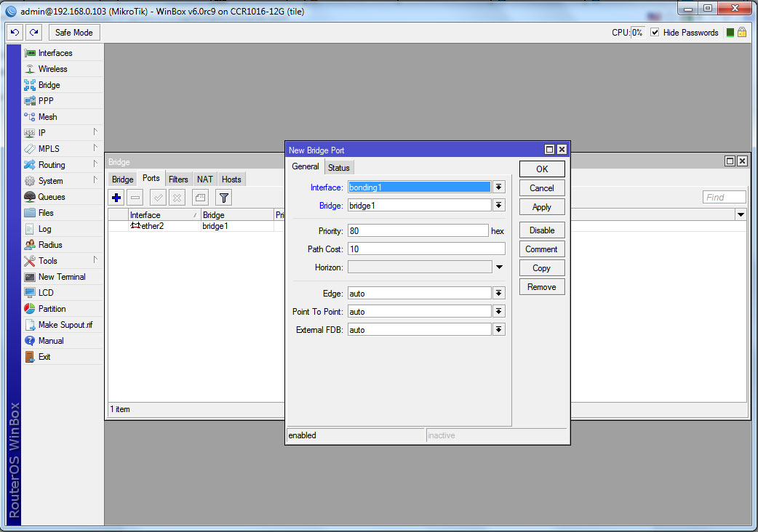
Task: Open Queues from the sidebar
Action: 51,197
